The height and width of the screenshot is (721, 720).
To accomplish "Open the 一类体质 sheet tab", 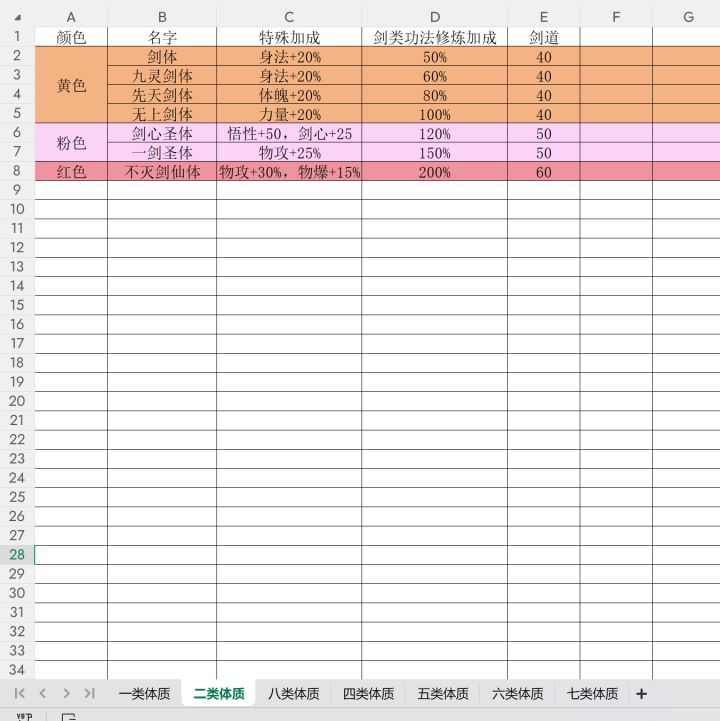I will click(144, 693).
